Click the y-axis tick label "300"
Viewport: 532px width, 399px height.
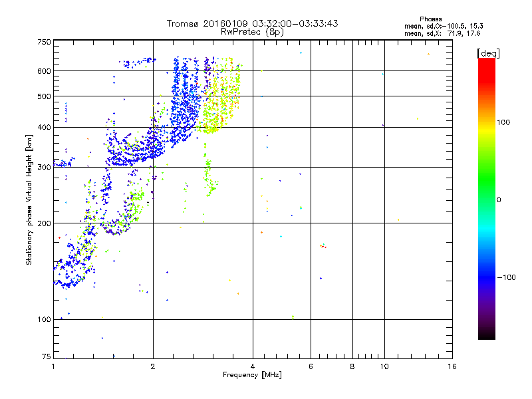pyautogui.click(x=44, y=167)
